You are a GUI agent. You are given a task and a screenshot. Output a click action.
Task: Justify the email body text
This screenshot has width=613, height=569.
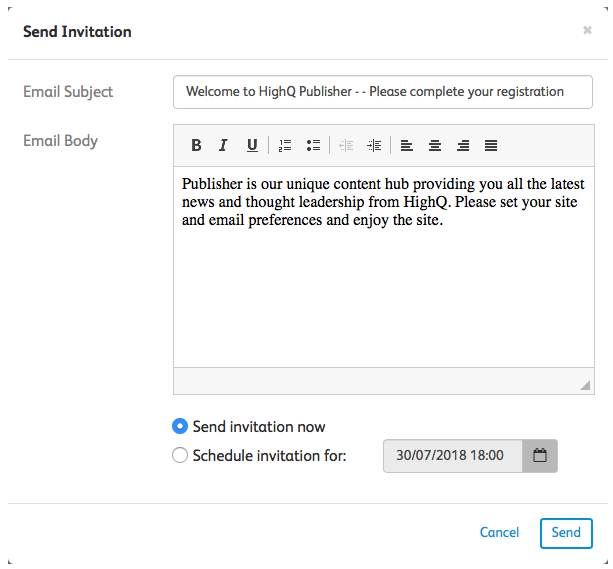pyautogui.click(x=491, y=145)
